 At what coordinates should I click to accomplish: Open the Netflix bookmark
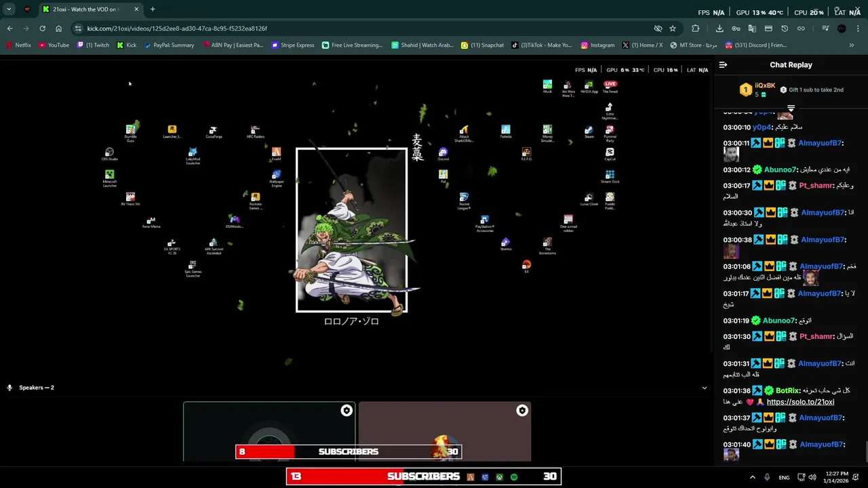[x=19, y=45]
